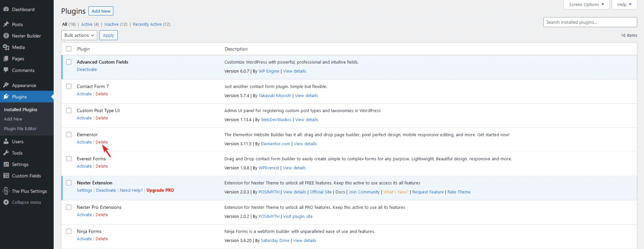Click the Users icon in sidebar
This screenshot has height=249, width=644.
click(x=6, y=141)
